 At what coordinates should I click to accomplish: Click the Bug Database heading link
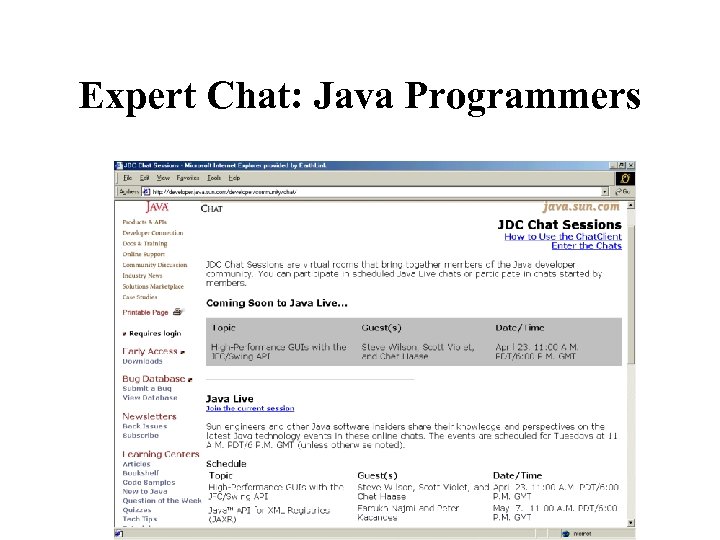[153, 379]
